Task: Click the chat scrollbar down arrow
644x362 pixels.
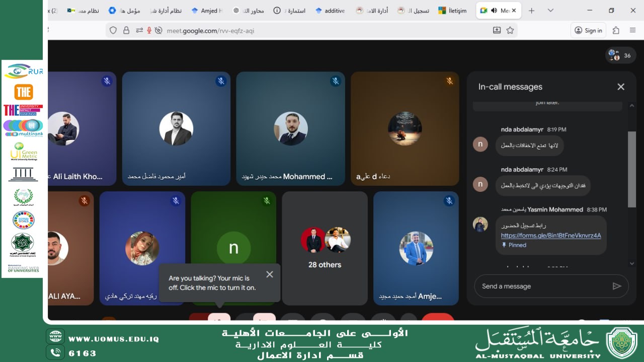Action: [632, 263]
